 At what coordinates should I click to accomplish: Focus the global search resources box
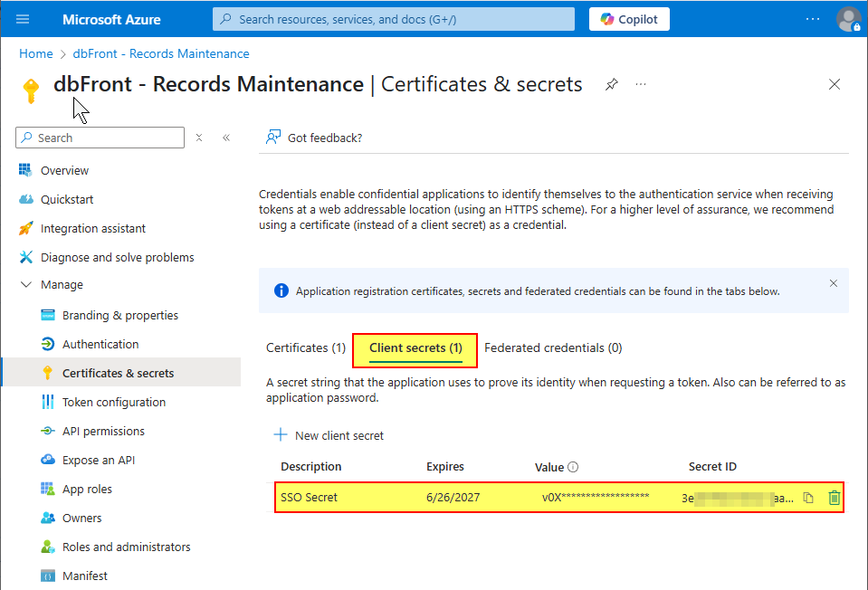pyautogui.click(x=394, y=19)
